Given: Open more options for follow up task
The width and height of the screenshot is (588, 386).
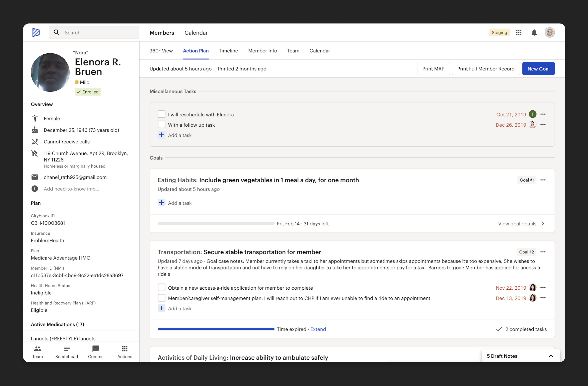Looking at the screenshot, I should 543,125.
